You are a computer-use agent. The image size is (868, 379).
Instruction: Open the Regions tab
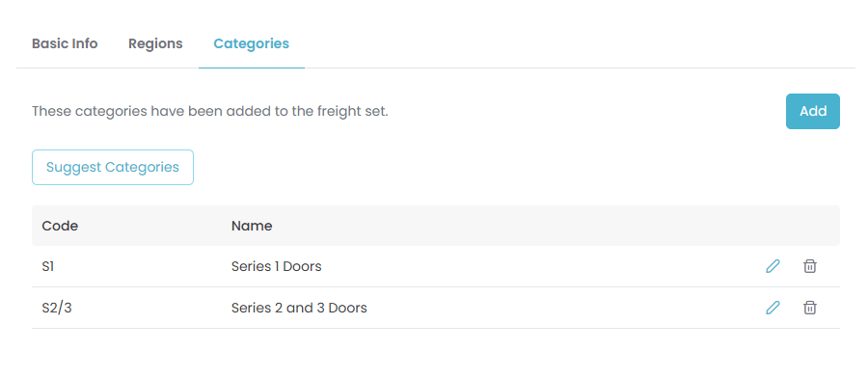pos(155,43)
